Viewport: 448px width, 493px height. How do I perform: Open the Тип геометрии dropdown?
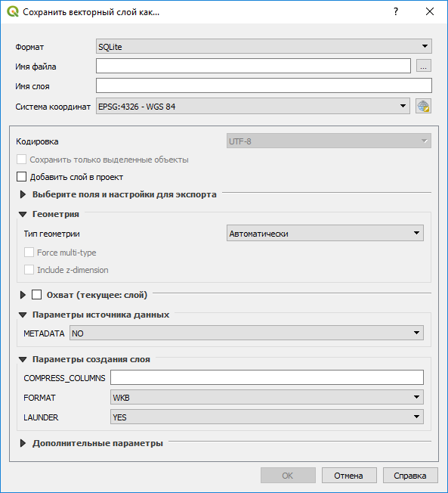click(x=325, y=234)
